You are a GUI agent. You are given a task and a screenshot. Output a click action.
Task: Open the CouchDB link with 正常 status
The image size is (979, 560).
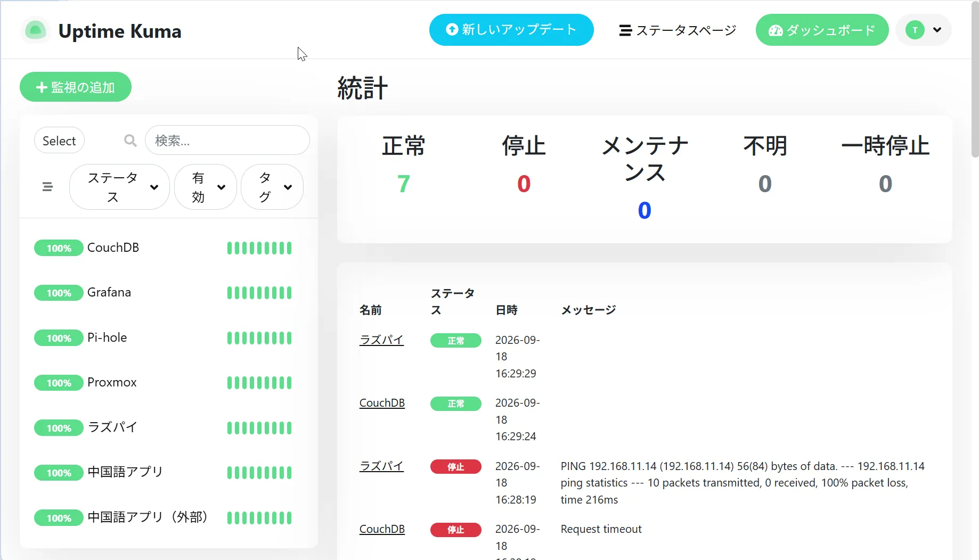click(x=382, y=403)
